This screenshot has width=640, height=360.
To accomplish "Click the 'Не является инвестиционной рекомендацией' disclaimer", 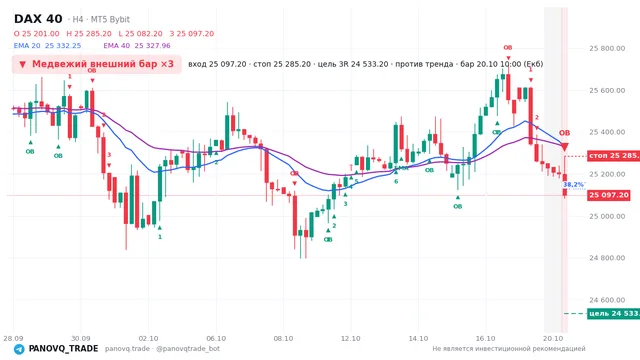I will (x=509, y=349).
